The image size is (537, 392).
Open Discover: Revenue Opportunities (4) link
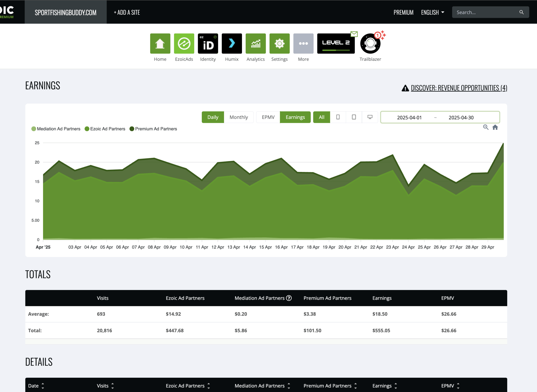coord(459,88)
